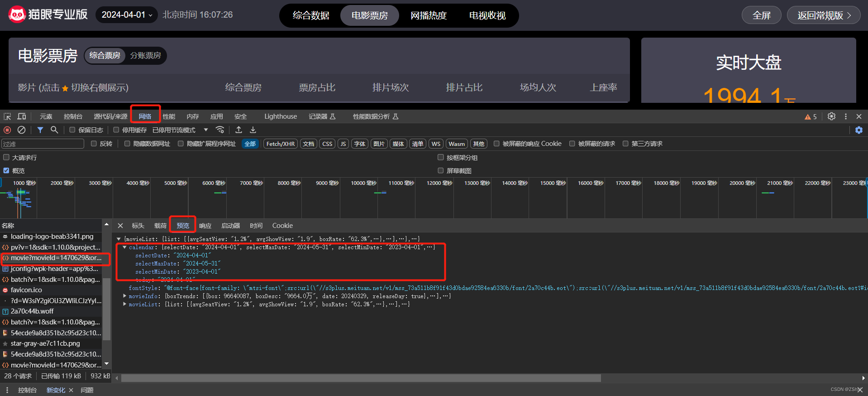
Task: Open 综合数据 top navigation item
Action: point(311,15)
